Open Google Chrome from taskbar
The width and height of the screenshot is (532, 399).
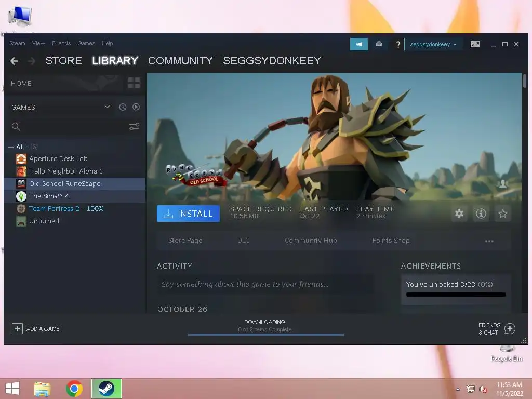pyautogui.click(x=74, y=389)
